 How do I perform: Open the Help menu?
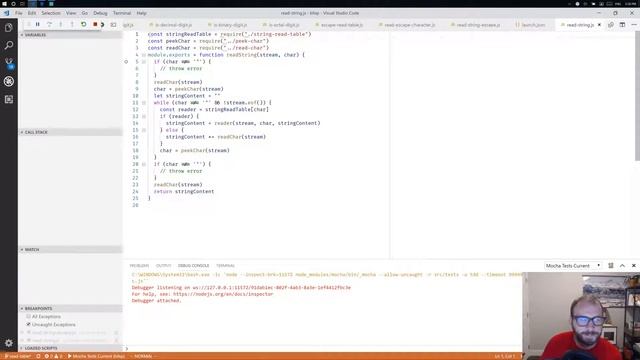[141, 13]
